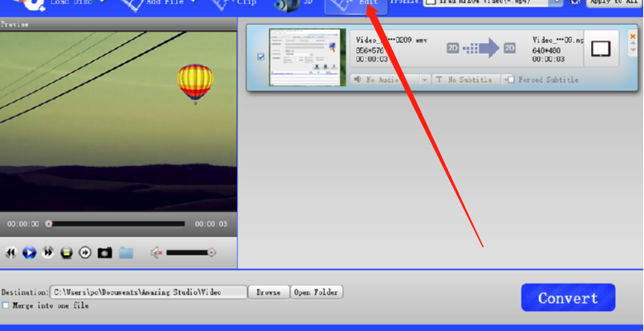Enable Merge into one file checkbox
This screenshot has height=331, width=644.
5,305
